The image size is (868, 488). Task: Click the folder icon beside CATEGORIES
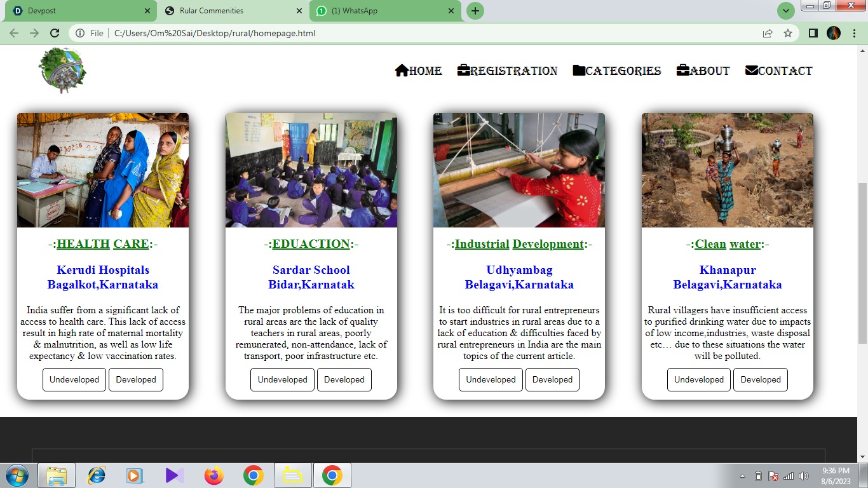coord(579,70)
